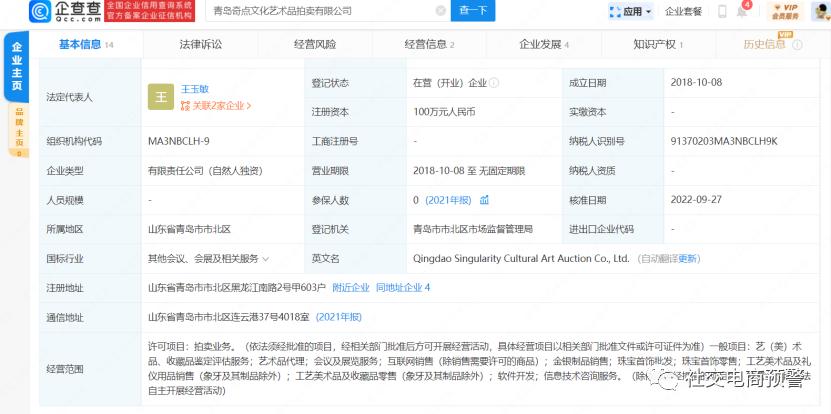This screenshot has height=414, width=831.
Task: Open the 2021年报 link beside 参保人数
Action: click(x=448, y=200)
